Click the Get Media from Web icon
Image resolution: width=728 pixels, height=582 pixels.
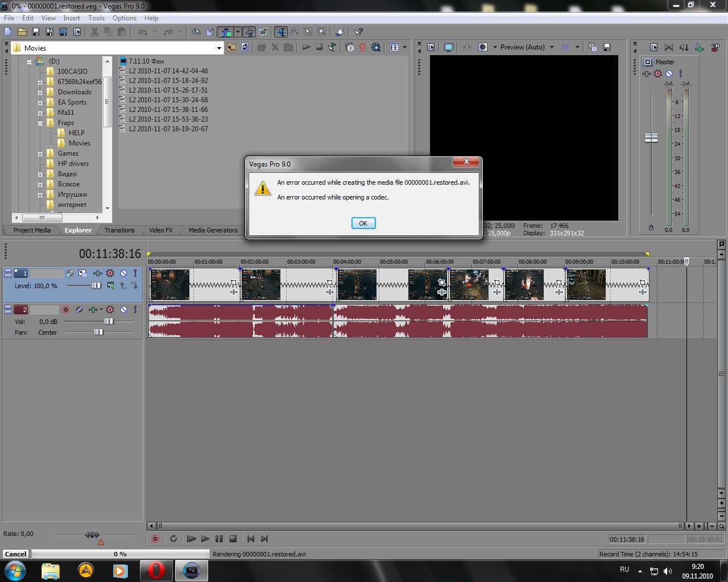[x=376, y=47]
